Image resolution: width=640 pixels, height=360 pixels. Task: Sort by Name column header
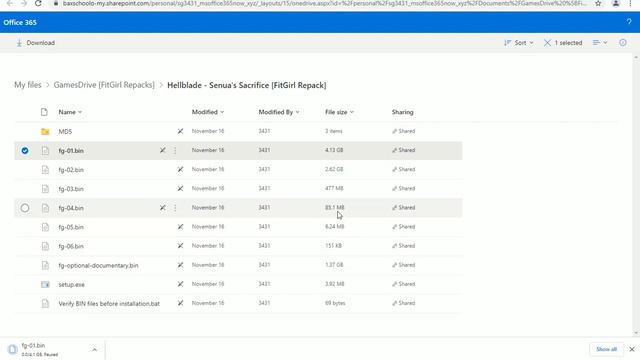point(70,112)
